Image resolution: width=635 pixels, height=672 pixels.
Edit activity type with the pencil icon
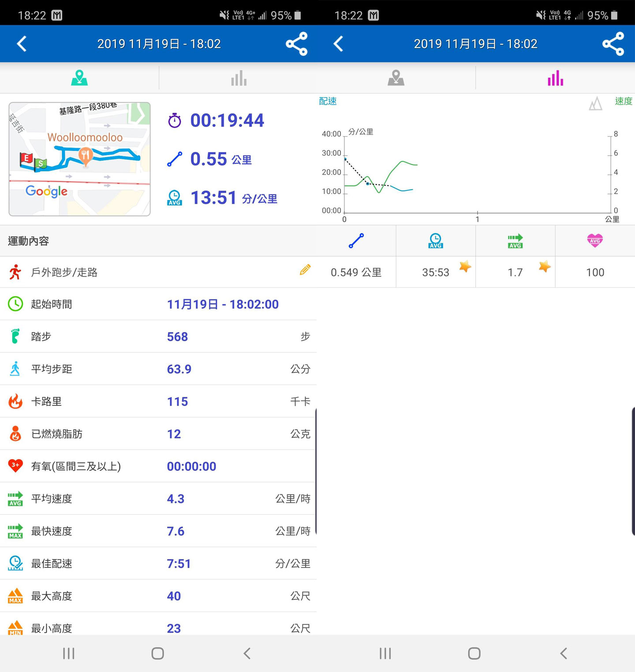tap(305, 270)
